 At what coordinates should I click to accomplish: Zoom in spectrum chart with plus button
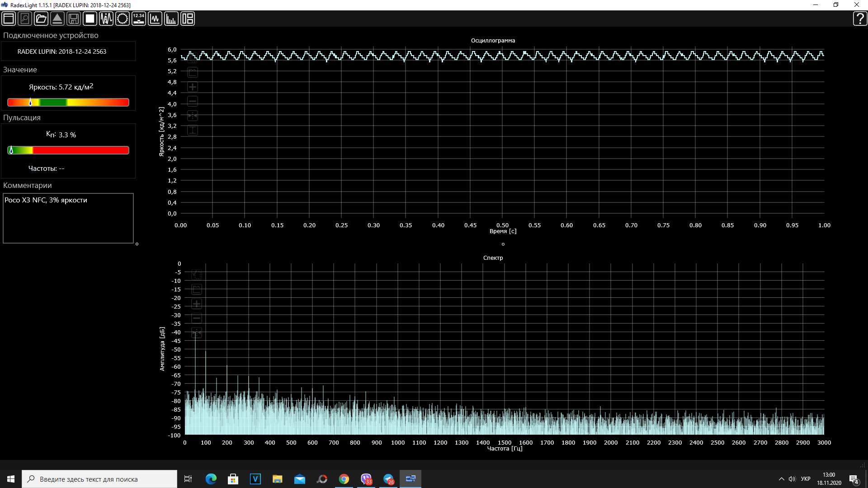click(197, 304)
